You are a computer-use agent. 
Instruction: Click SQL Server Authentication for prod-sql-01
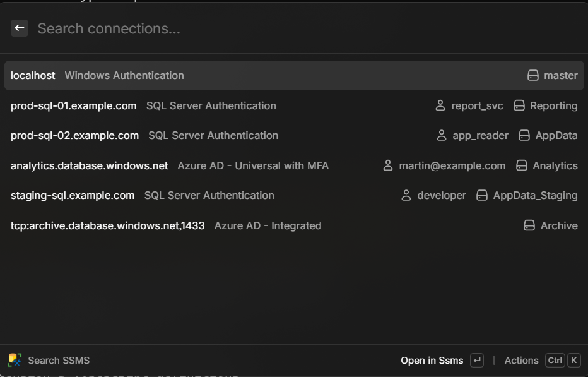pos(211,106)
